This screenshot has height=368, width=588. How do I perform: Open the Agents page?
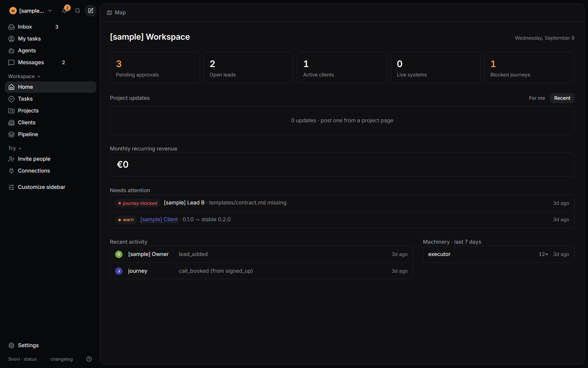51,51
